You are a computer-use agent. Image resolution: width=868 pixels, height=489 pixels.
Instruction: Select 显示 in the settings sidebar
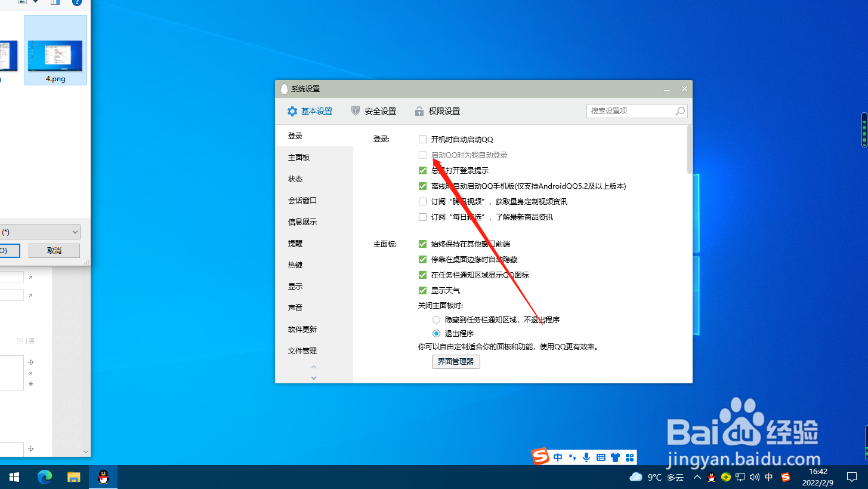pyautogui.click(x=314, y=287)
